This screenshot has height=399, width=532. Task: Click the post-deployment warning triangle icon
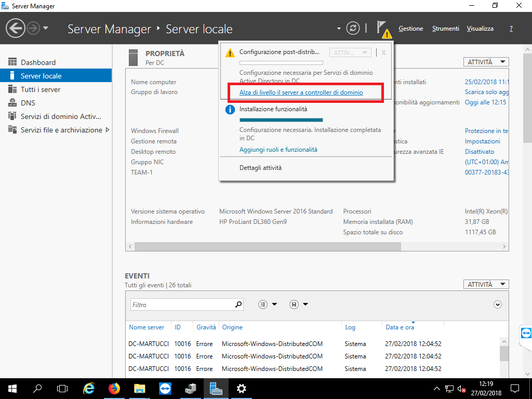click(230, 52)
